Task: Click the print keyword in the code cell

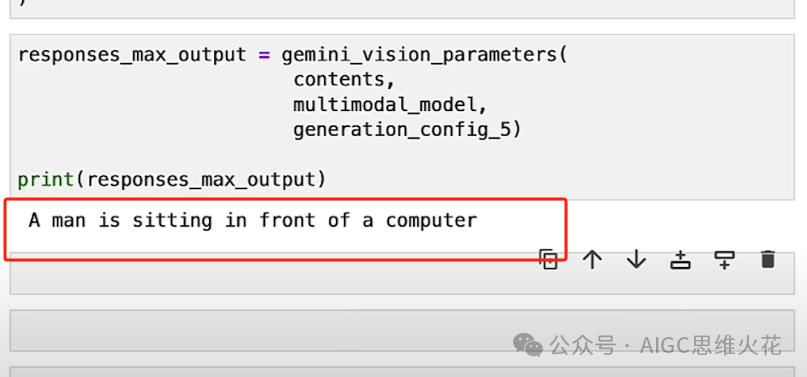Action: 46,179
